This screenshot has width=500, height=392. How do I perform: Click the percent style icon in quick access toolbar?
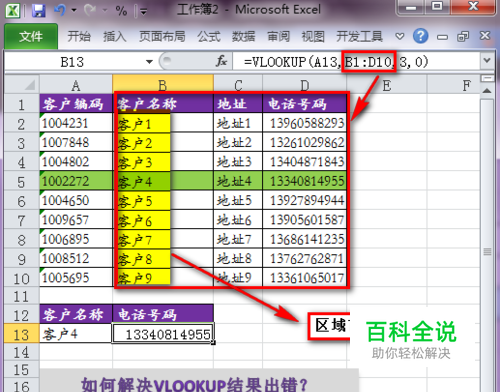pyautogui.click(x=121, y=11)
